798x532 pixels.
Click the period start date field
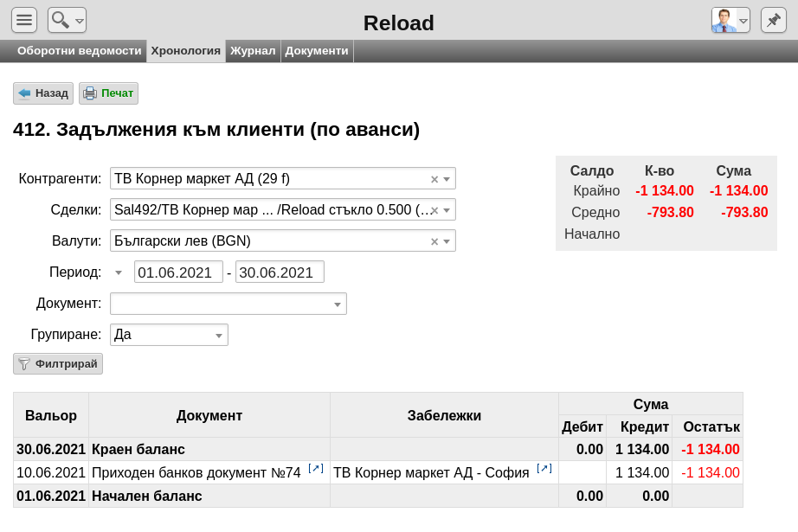(178, 272)
